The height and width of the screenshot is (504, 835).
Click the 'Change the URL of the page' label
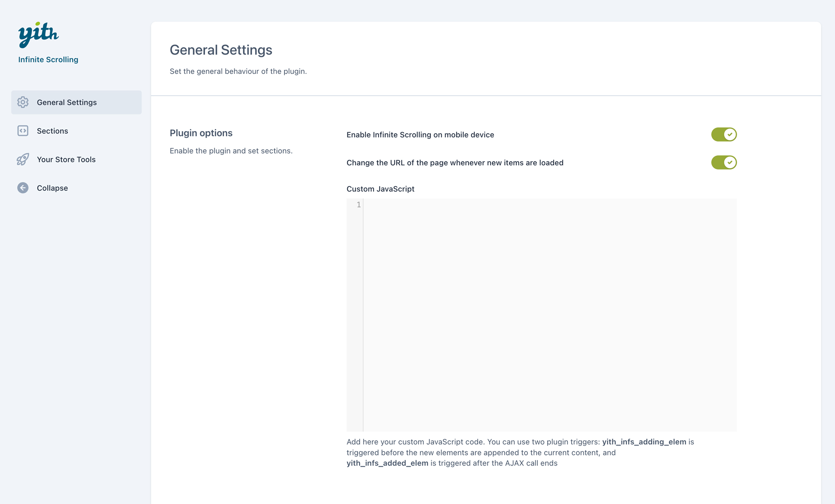pos(455,163)
